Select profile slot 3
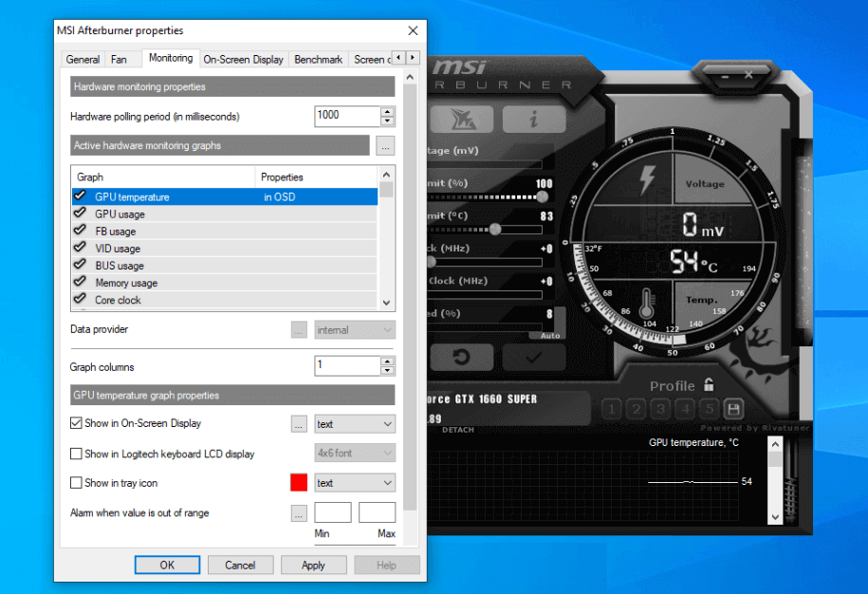868x594 pixels. (660, 410)
